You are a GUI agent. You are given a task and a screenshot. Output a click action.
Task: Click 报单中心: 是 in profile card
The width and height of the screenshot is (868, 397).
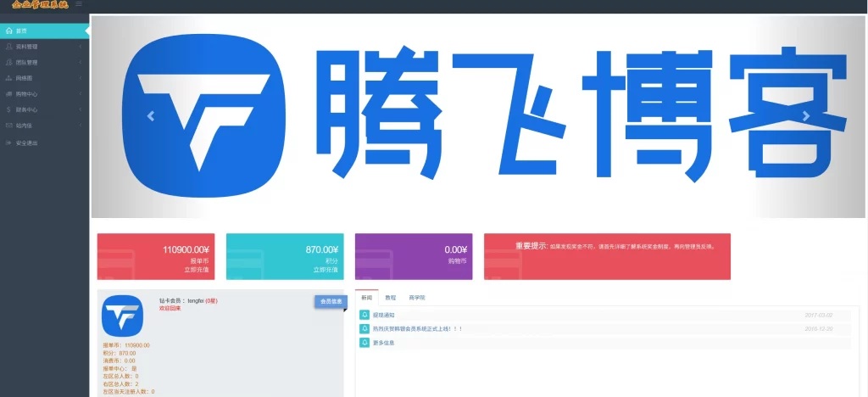[119, 368]
